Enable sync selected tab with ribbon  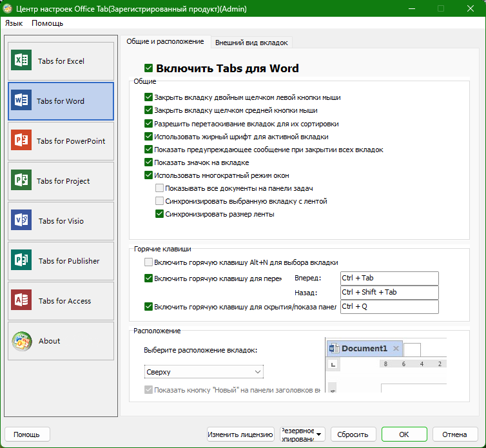coord(159,201)
